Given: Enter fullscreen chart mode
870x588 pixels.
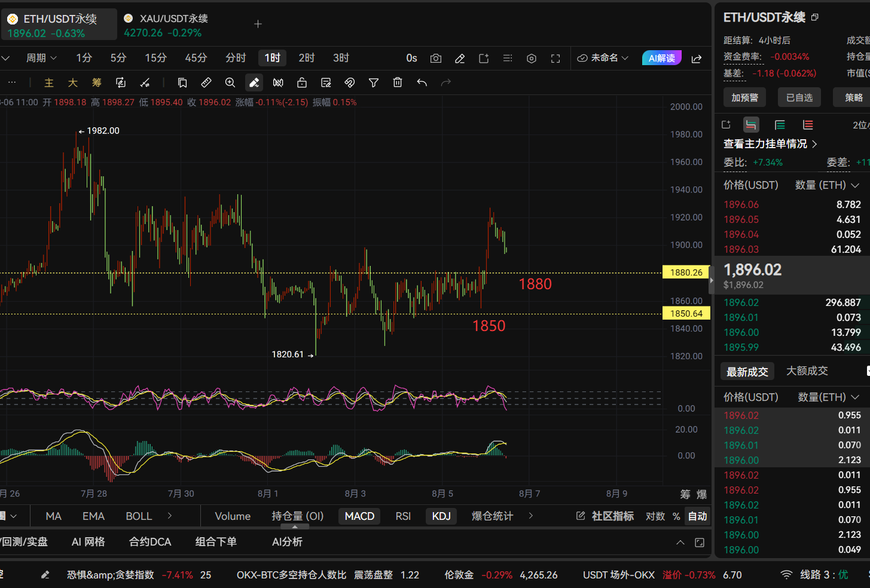Looking at the screenshot, I should coord(555,58).
